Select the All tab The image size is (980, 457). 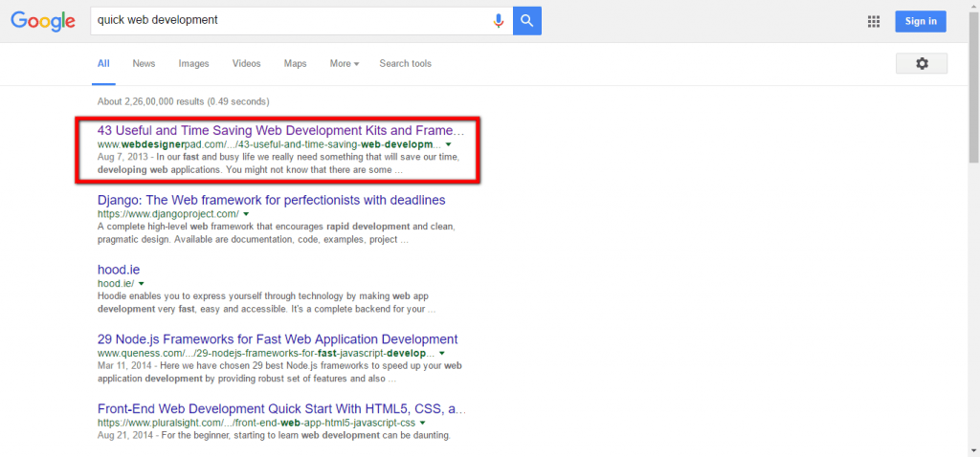pos(103,64)
